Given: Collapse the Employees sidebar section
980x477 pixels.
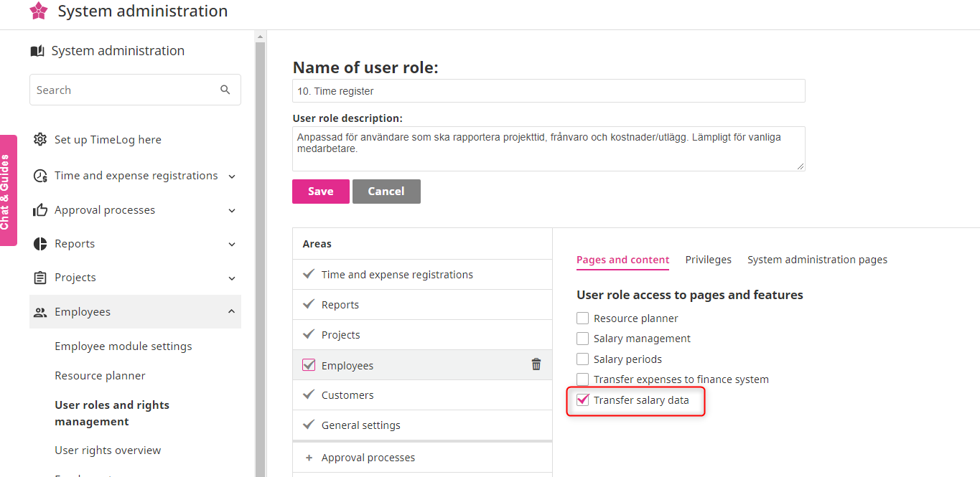Looking at the screenshot, I should pyautogui.click(x=232, y=311).
